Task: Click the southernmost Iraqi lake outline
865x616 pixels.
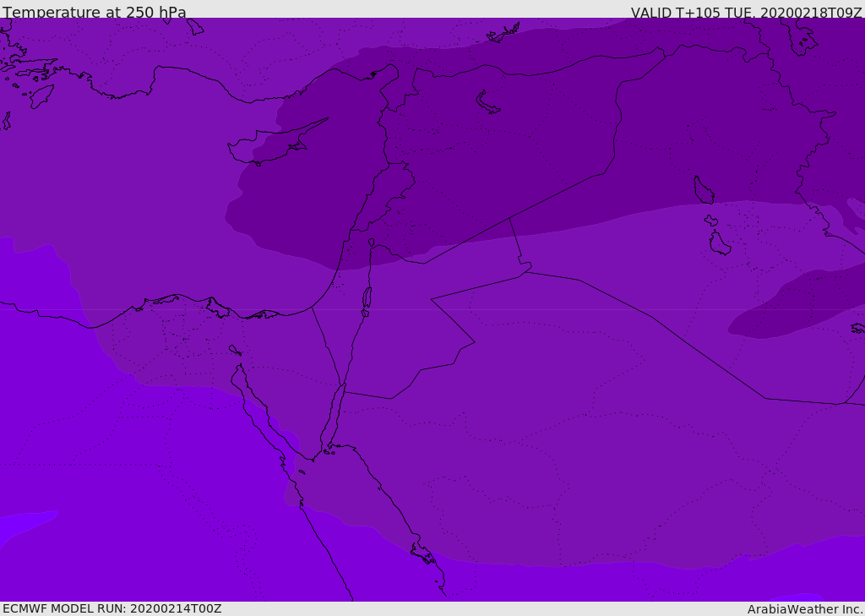Action: (719, 243)
